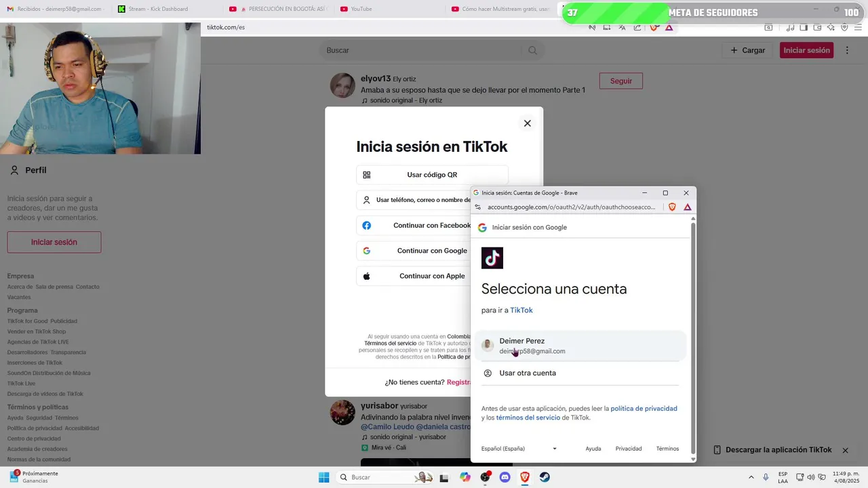Switch to PERSECUCIÓN EN BOGOTÁ tab
The image size is (868, 488).
(x=278, y=9)
